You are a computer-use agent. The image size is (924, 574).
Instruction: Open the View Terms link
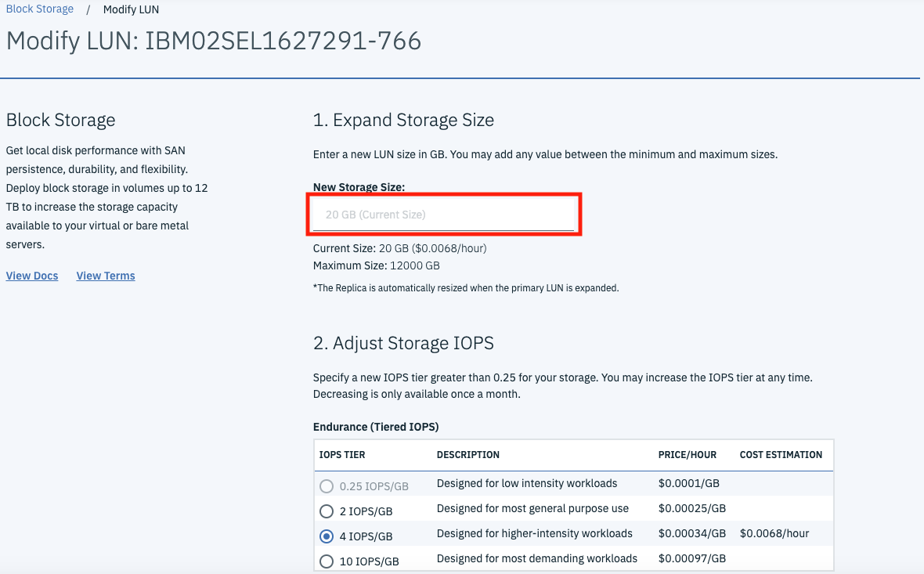[106, 276]
